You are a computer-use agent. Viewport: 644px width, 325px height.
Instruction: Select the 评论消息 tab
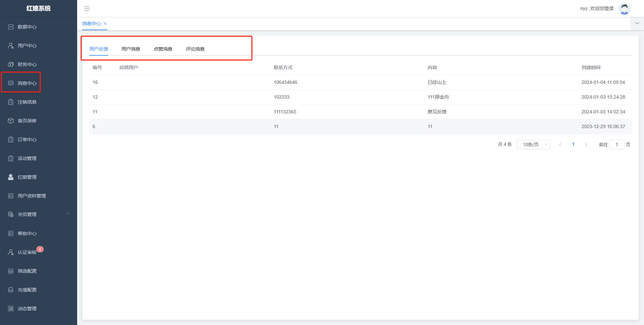(x=195, y=49)
